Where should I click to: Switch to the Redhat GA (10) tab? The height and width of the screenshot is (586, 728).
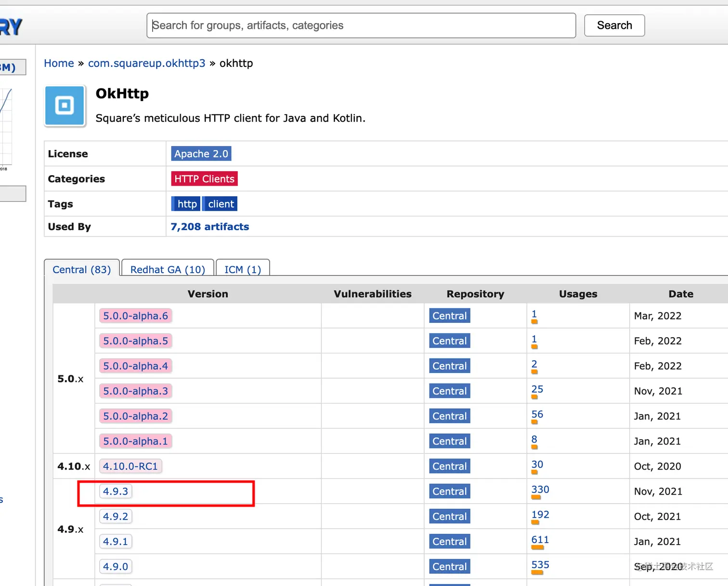pyautogui.click(x=168, y=269)
